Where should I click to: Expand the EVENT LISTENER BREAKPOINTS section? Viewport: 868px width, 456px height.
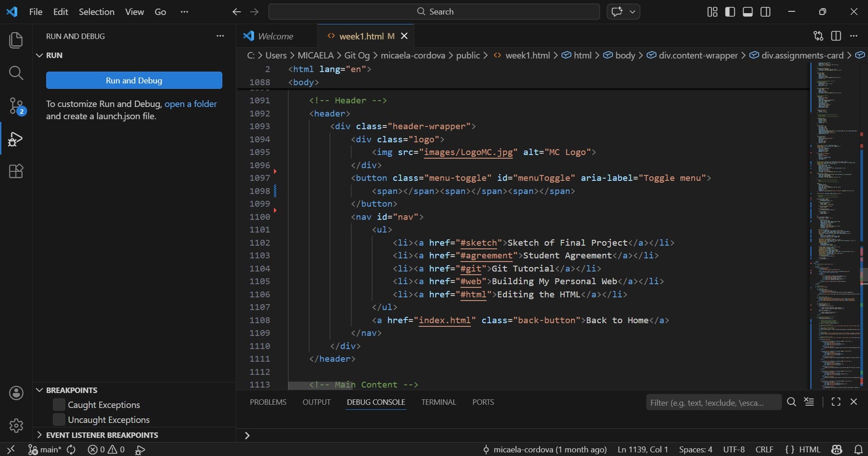[x=40, y=435]
